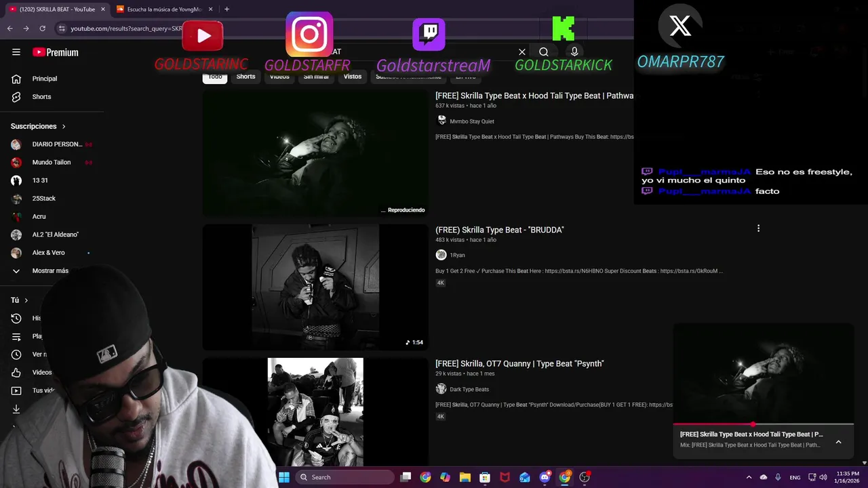
Task: Open liked Videos thumbs-up icon
Action: [16, 372]
